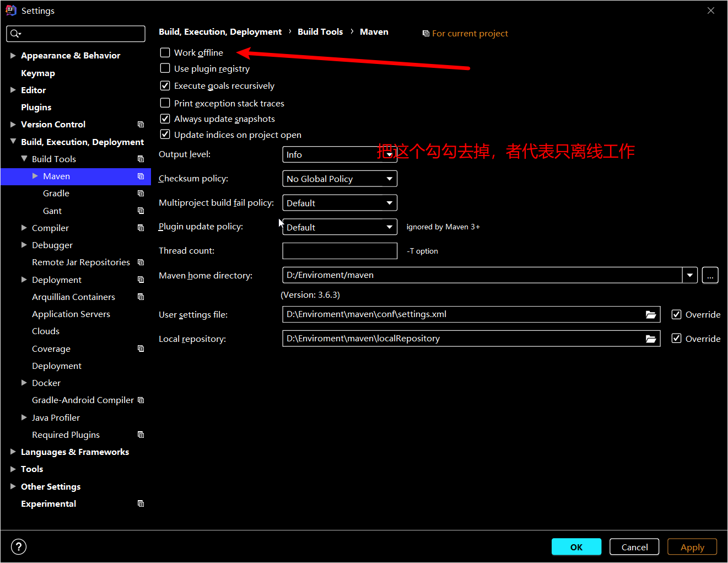Expand Other Settings section
Screen dimensions: 728x563
tap(13, 486)
